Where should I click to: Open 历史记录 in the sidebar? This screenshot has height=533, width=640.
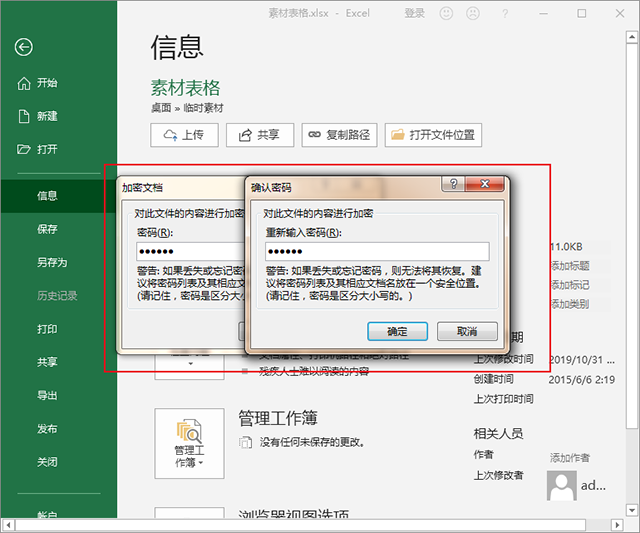57,295
